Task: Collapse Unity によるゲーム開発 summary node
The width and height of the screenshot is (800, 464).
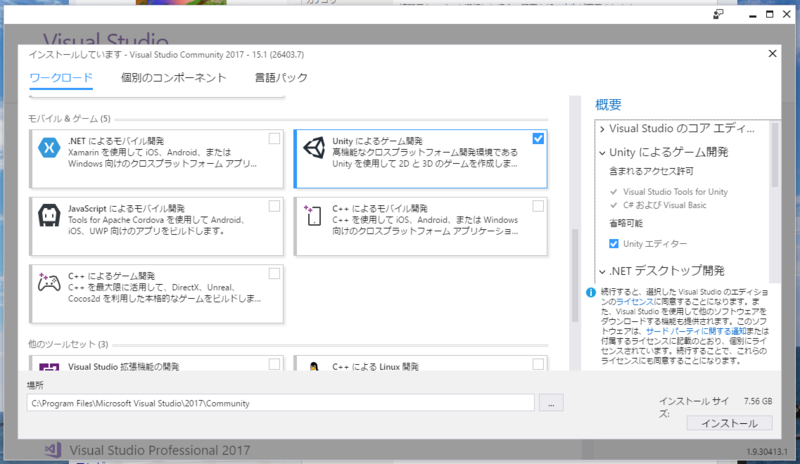Action: click(603, 153)
